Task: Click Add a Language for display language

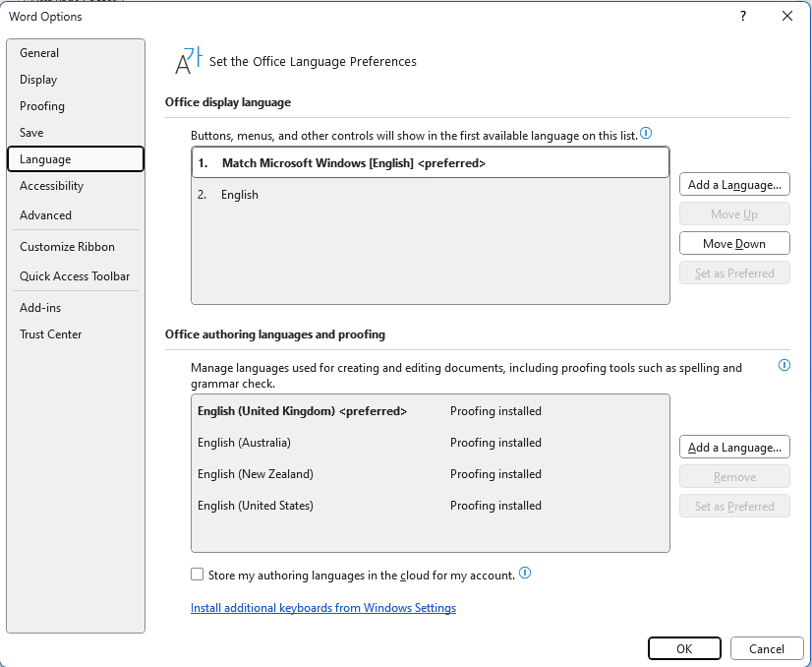Action: (734, 185)
